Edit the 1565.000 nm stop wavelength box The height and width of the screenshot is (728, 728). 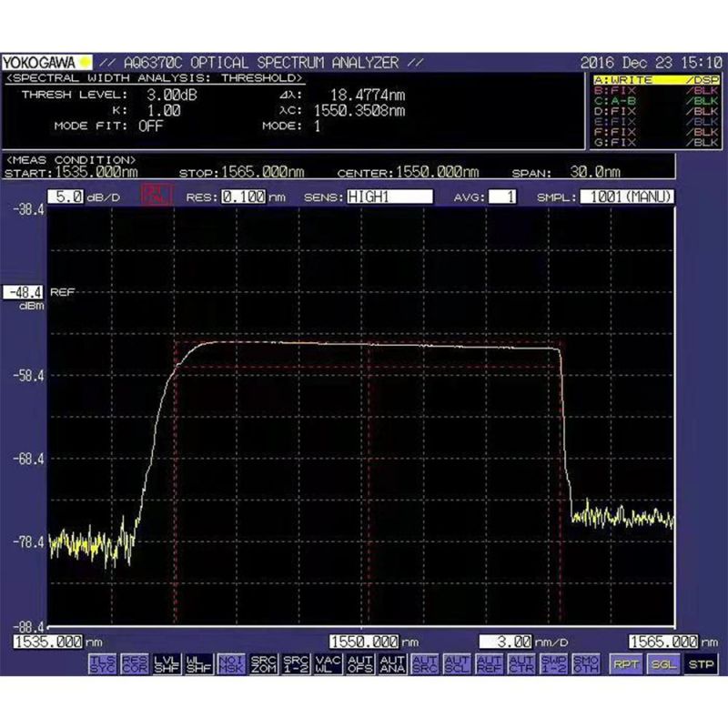[663, 642]
